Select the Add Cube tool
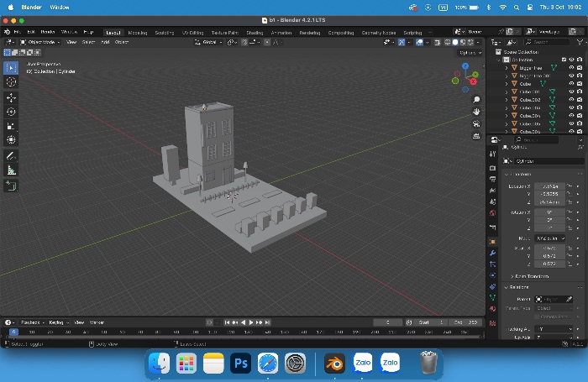Viewport: 588px width, 382px height. point(11,186)
